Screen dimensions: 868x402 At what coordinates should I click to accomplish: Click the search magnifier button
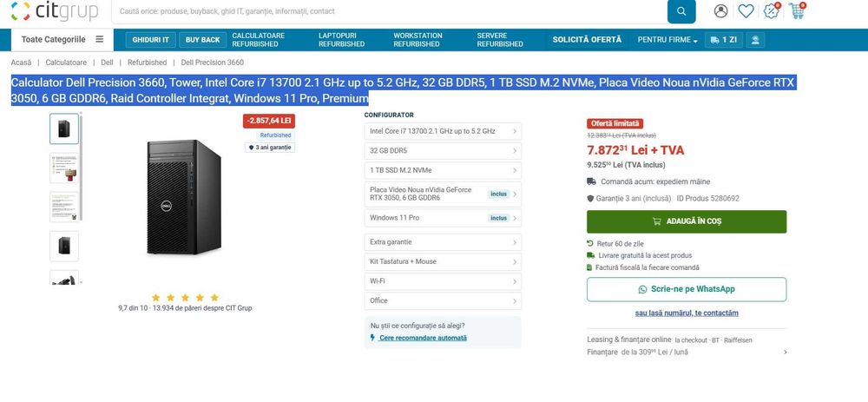[x=681, y=11]
